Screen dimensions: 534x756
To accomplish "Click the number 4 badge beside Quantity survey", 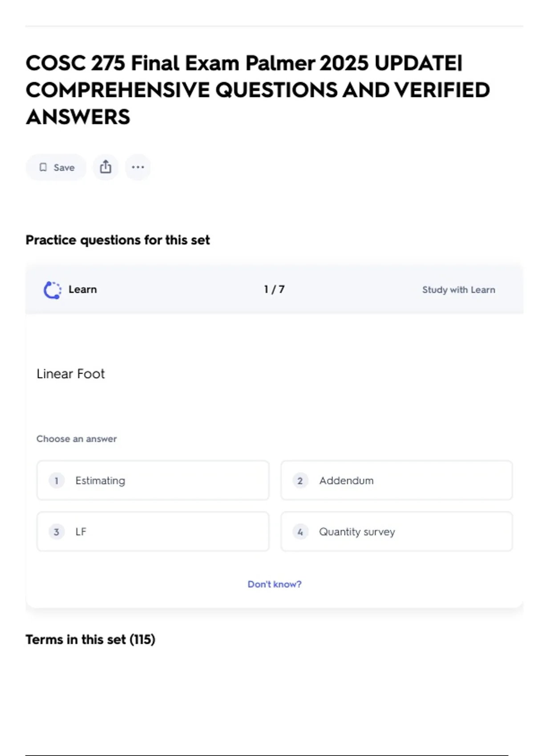I will click(300, 532).
